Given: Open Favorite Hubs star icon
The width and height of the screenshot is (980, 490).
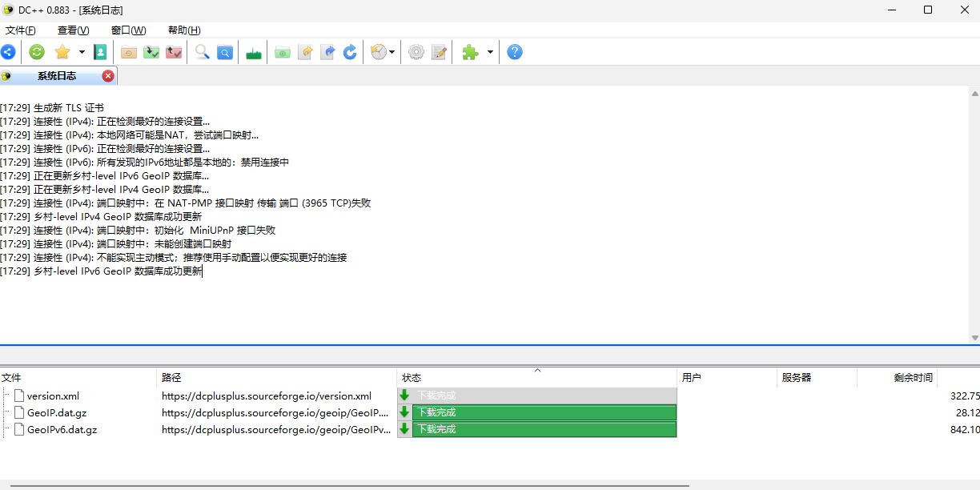Looking at the screenshot, I should [62, 52].
